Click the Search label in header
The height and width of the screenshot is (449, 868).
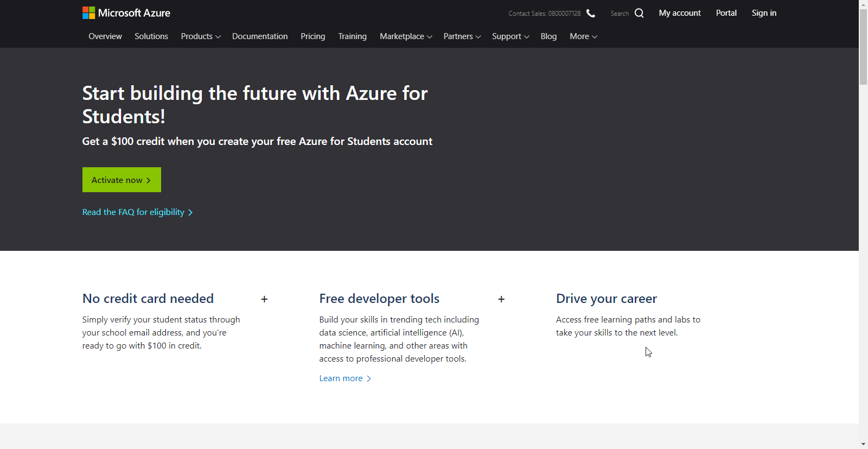(x=620, y=14)
